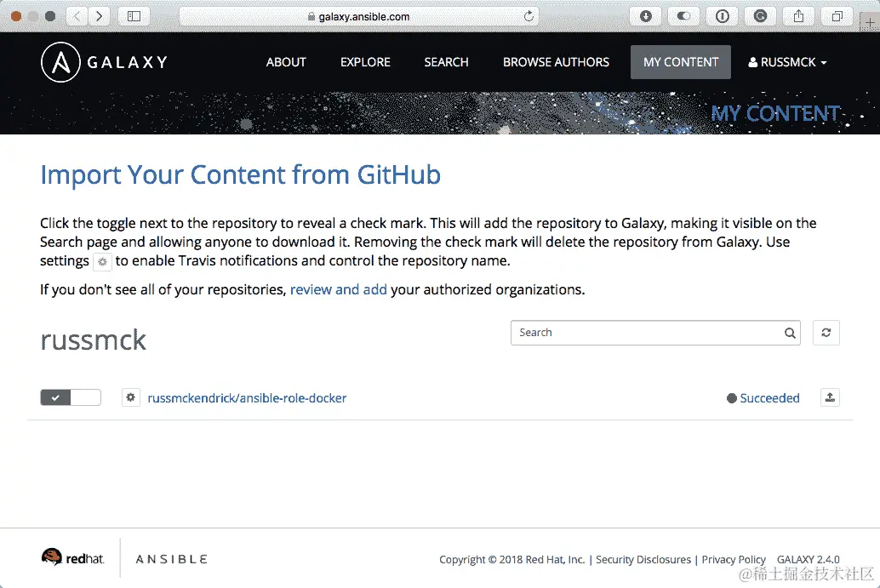
Task: Open the Privacy Policy link
Action: click(734, 559)
